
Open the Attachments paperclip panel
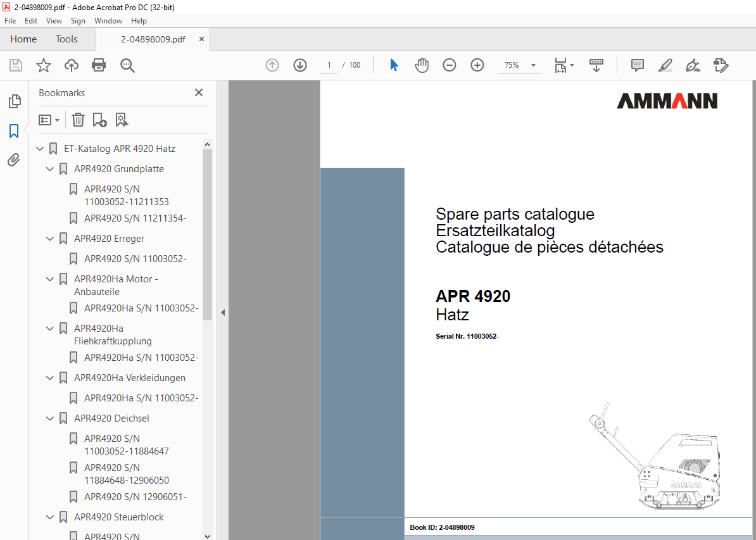pos(14,160)
